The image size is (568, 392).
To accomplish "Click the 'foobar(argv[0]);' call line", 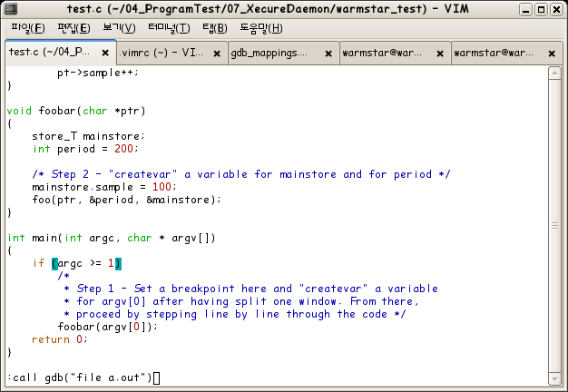I will point(108,327).
